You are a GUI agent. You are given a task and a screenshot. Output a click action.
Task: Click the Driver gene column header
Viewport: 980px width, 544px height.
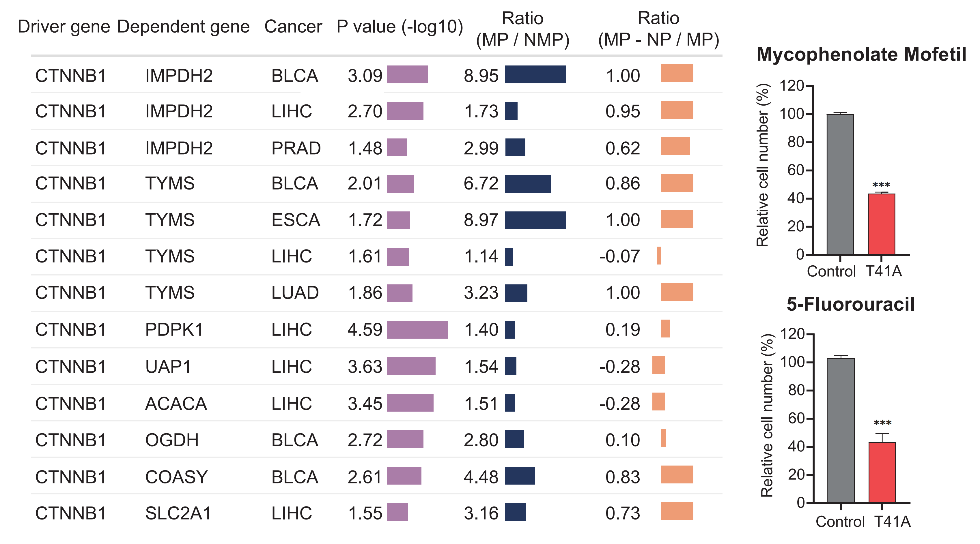[x=64, y=27]
